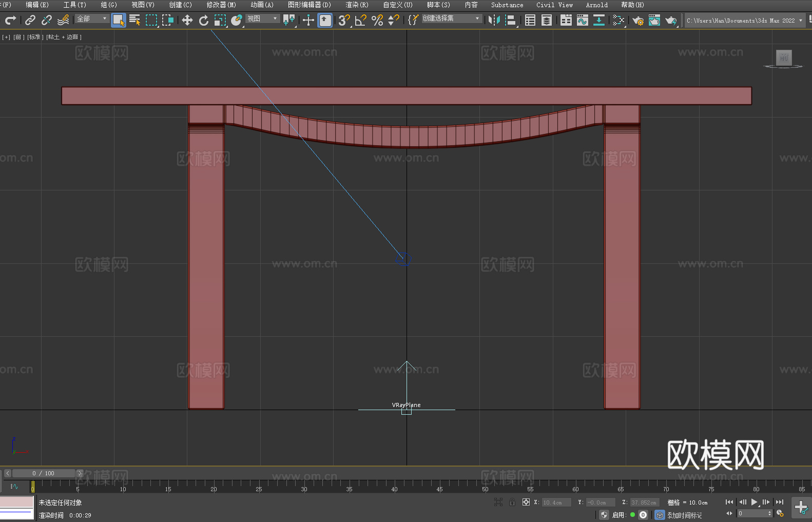Click the Unlink selection tool
Viewport: 812px width, 522px height.
47,20
